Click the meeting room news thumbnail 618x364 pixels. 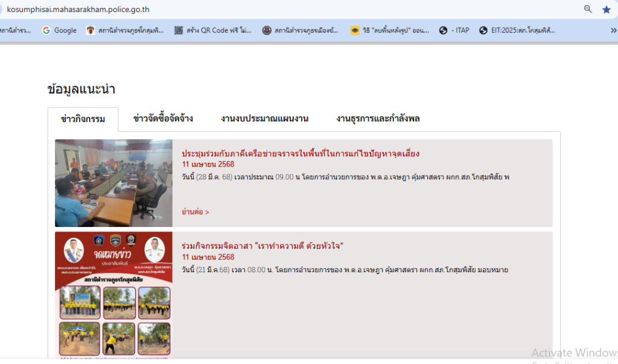point(113,183)
